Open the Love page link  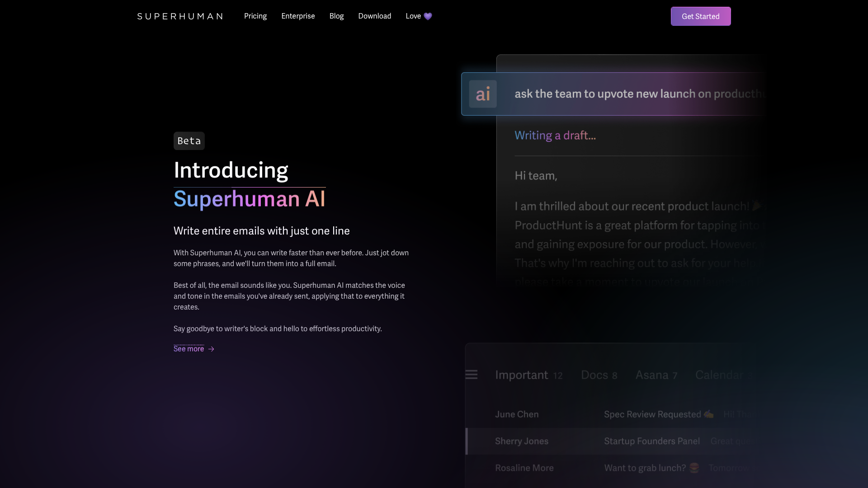pyautogui.click(x=419, y=16)
